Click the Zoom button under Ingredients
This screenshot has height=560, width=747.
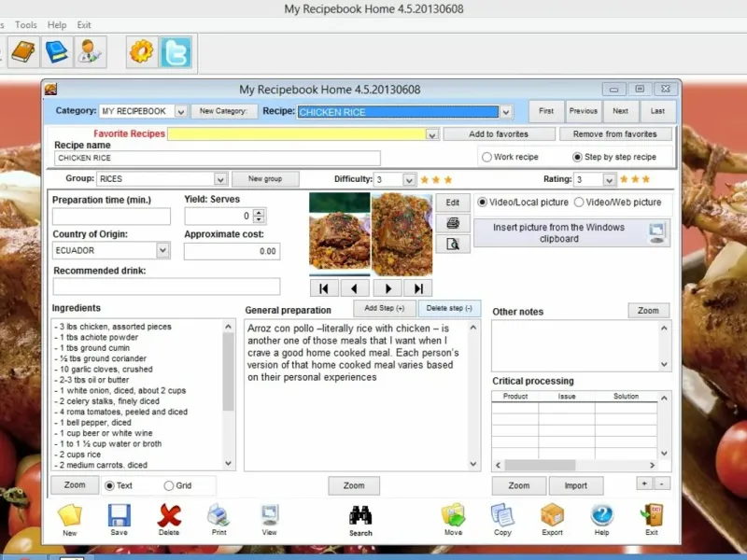[75, 485]
